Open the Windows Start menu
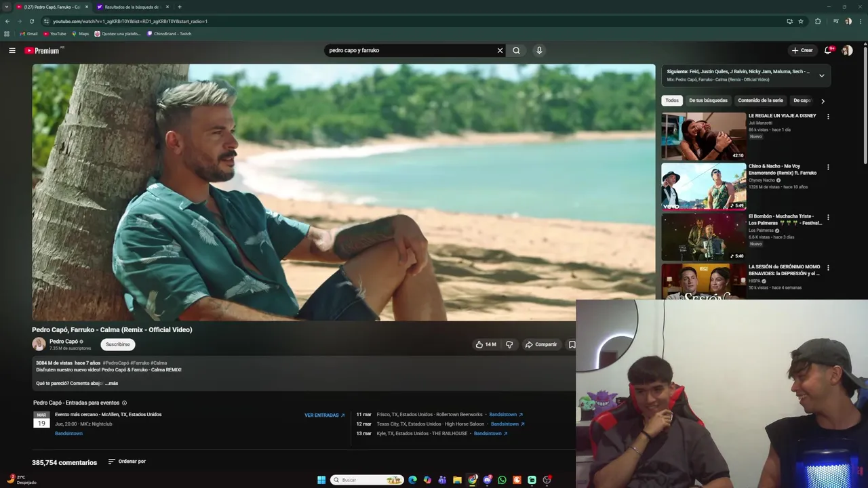 (x=321, y=480)
